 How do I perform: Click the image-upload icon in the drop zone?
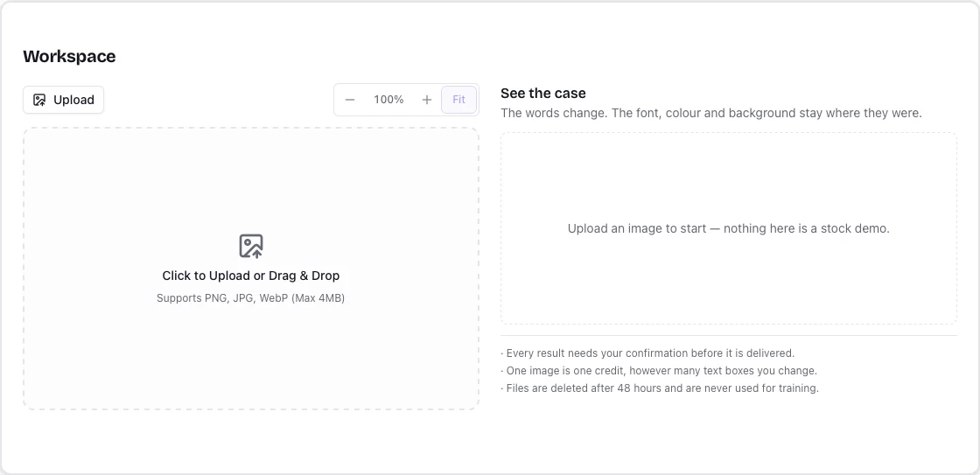pos(251,247)
